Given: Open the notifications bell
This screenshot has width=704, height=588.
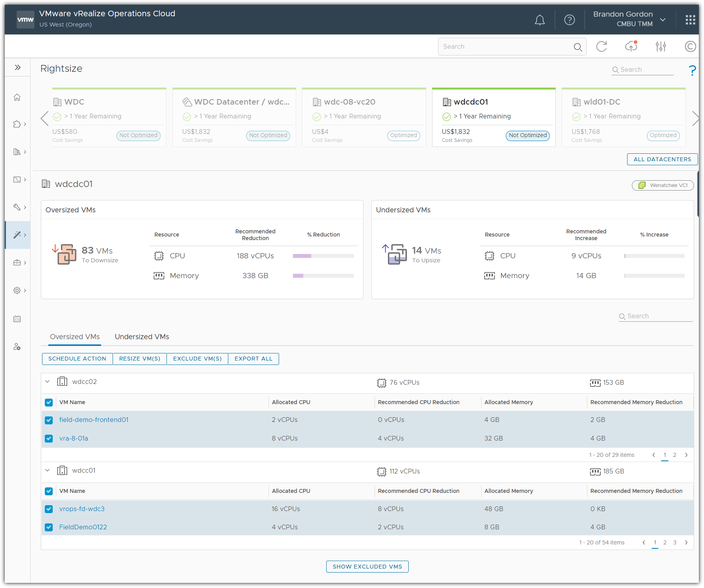Looking at the screenshot, I should (539, 20).
